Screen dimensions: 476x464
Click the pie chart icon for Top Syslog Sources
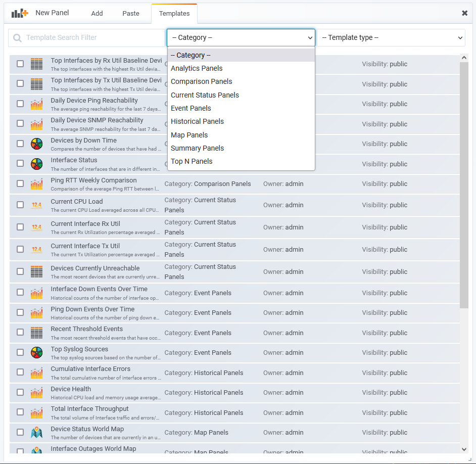36,352
